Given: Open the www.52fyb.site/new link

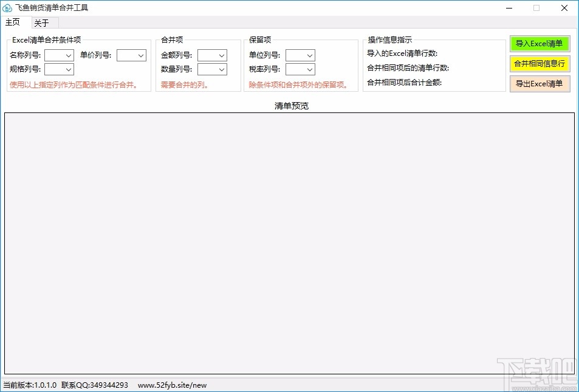Looking at the screenshot, I should [x=172, y=385].
